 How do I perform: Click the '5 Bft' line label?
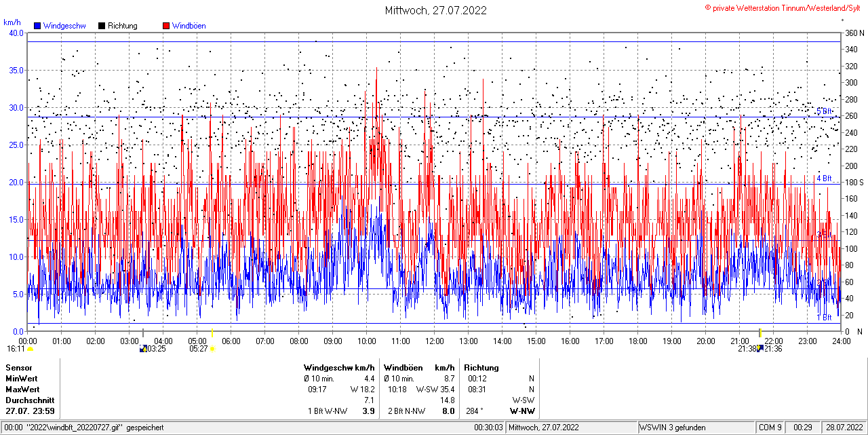coord(824,111)
